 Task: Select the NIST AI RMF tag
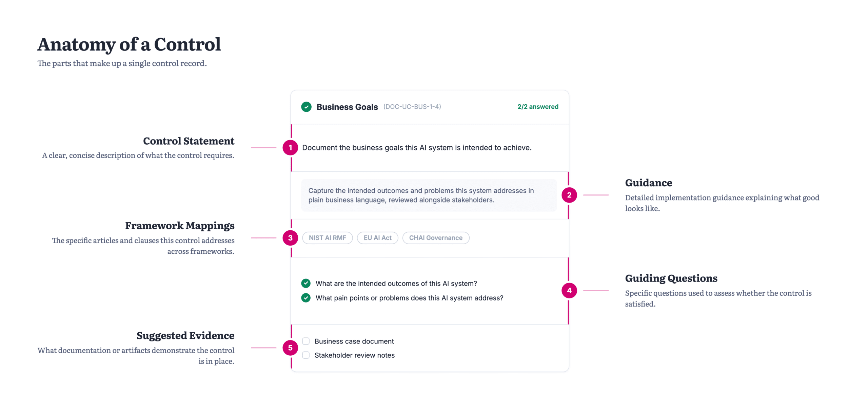click(x=327, y=238)
